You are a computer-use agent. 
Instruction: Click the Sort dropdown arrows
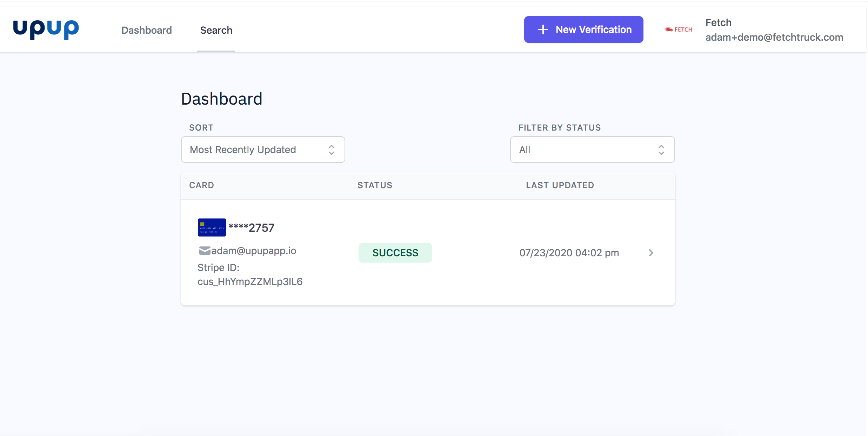point(331,150)
